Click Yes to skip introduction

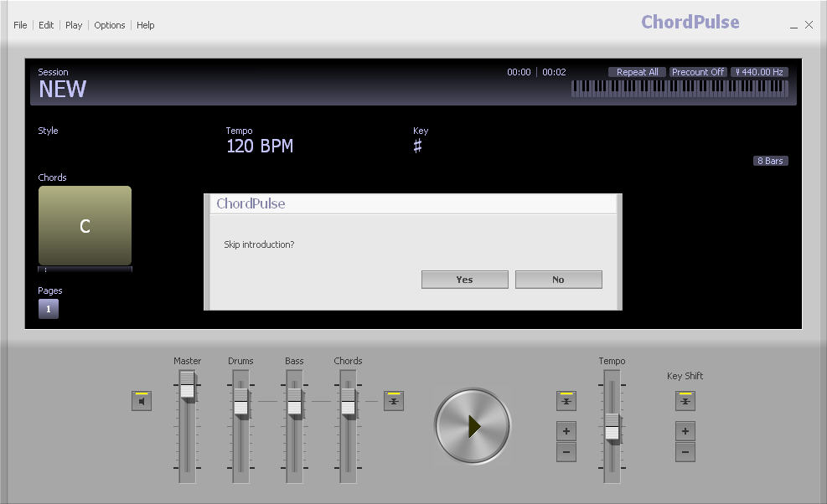tap(464, 280)
